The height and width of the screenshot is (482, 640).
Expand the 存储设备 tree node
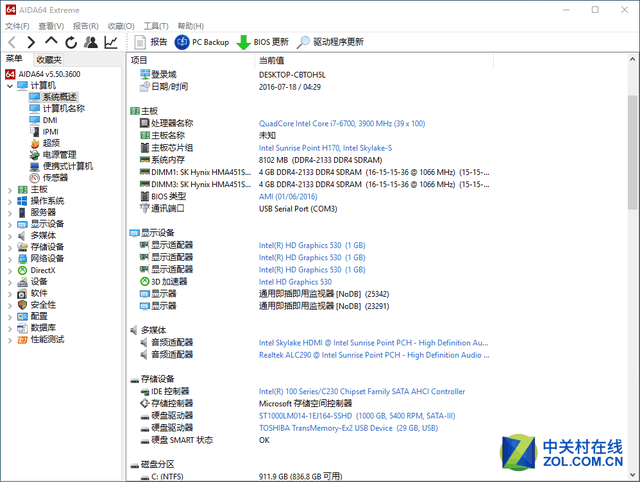click(x=10, y=247)
